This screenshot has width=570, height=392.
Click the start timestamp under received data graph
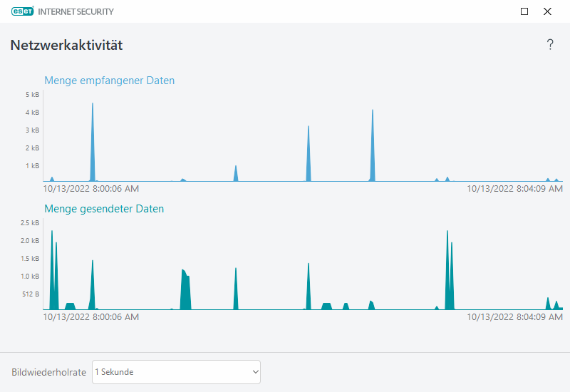tap(91, 189)
